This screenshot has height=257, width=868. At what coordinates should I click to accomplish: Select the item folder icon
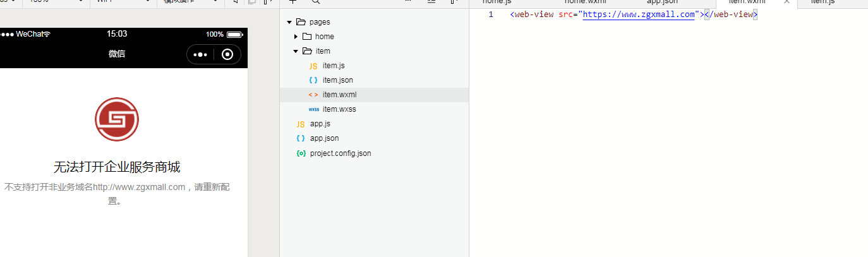click(x=307, y=51)
